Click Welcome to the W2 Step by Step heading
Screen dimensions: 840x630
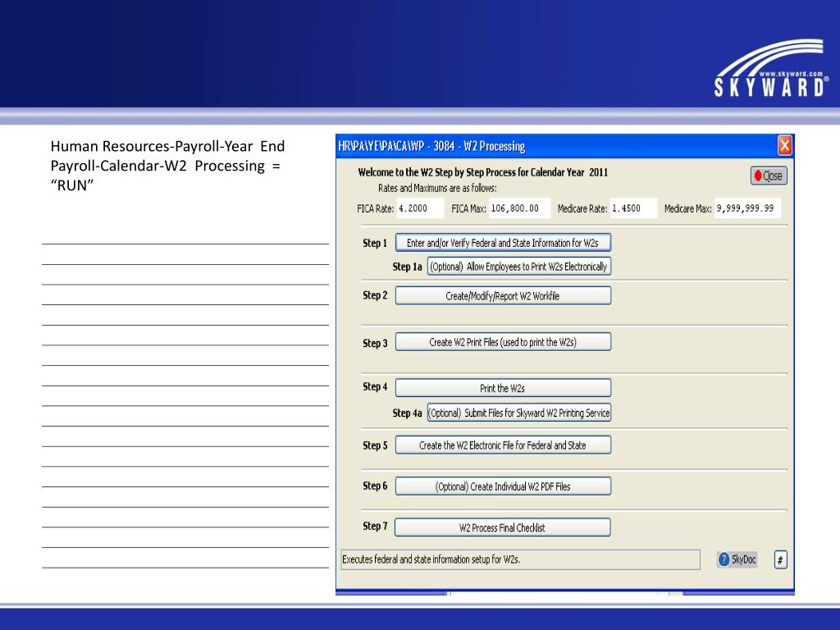coord(482,172)
